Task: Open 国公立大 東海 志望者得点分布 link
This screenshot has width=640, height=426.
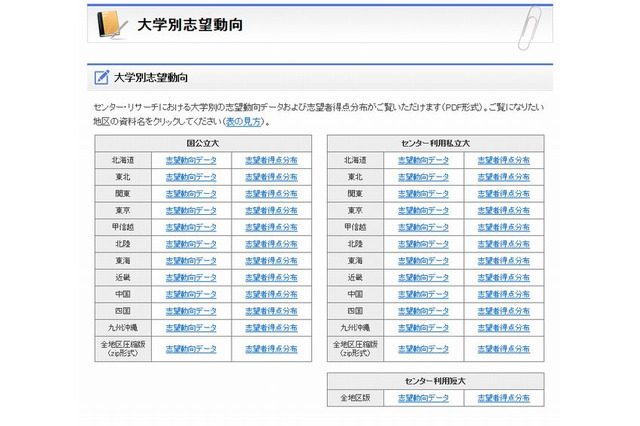Action: (271, 261)
